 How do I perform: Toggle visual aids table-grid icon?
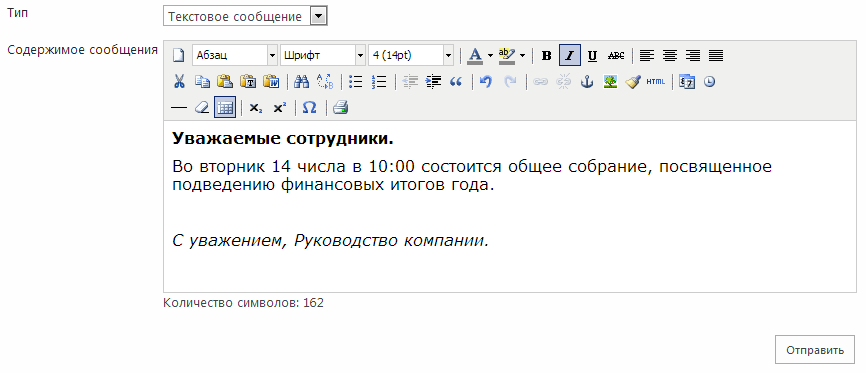(x=225, y=108)
